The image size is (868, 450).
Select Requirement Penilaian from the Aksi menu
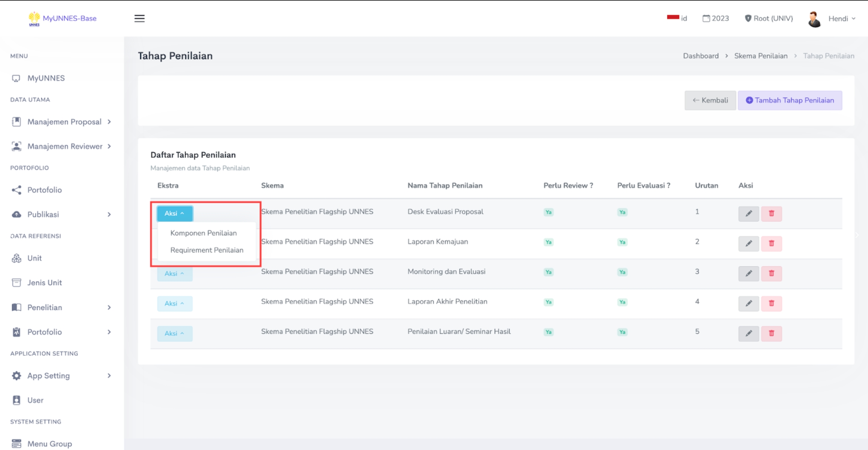coord(206,250)
